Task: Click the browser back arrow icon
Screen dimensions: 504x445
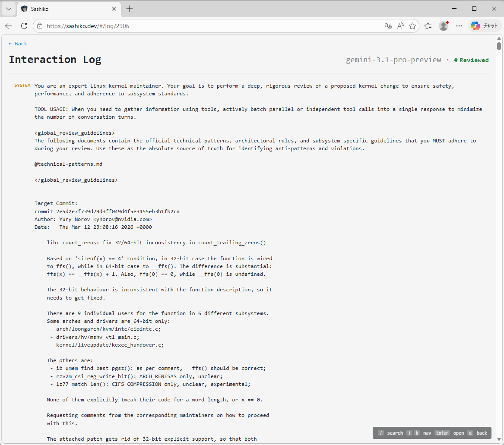Action: point(9,26)
